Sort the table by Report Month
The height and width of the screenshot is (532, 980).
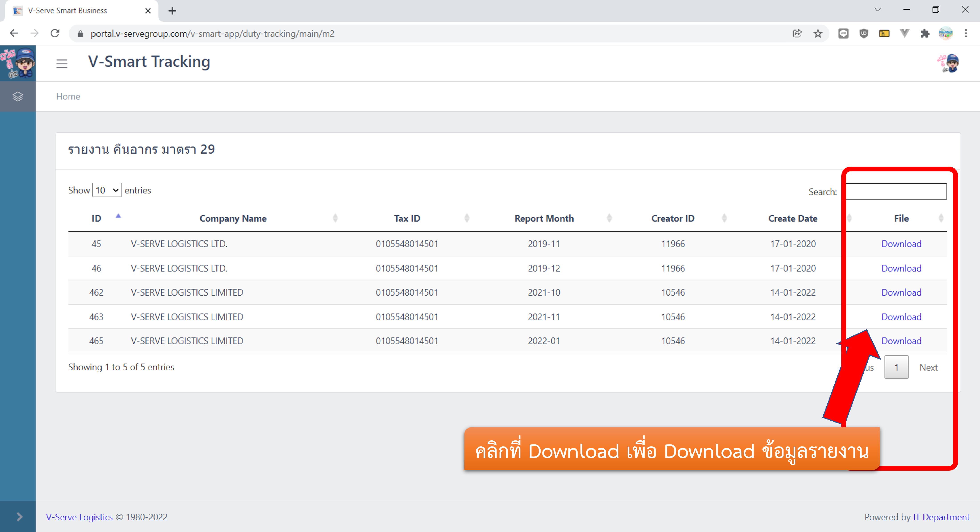[544, 218]
